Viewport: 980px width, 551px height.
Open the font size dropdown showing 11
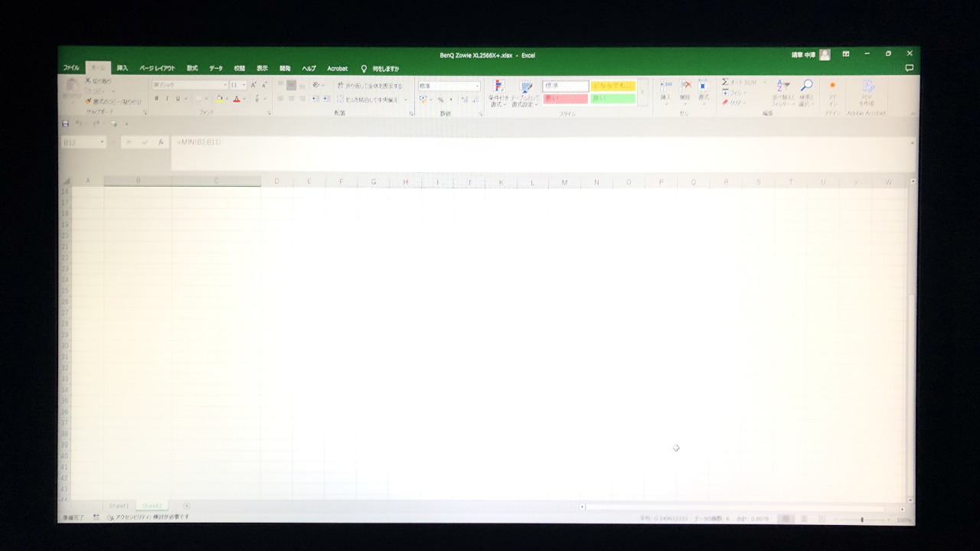(243, 85)
